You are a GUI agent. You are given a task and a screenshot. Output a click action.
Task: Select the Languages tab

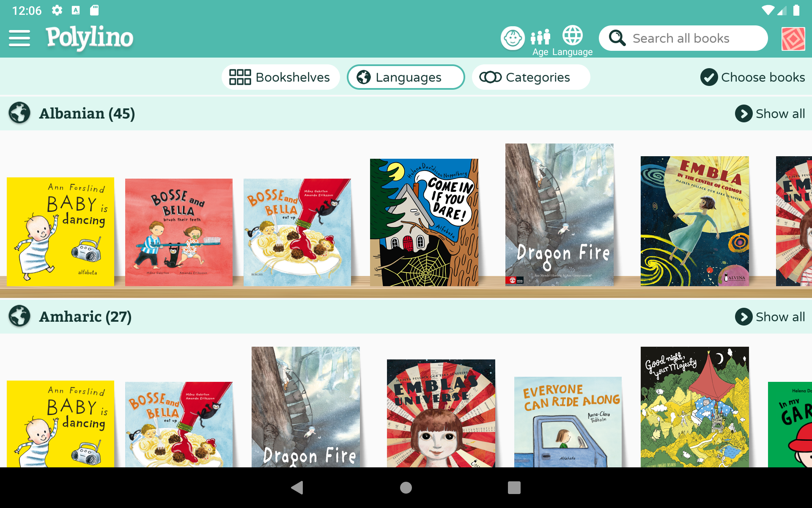(x=406, y=77)
